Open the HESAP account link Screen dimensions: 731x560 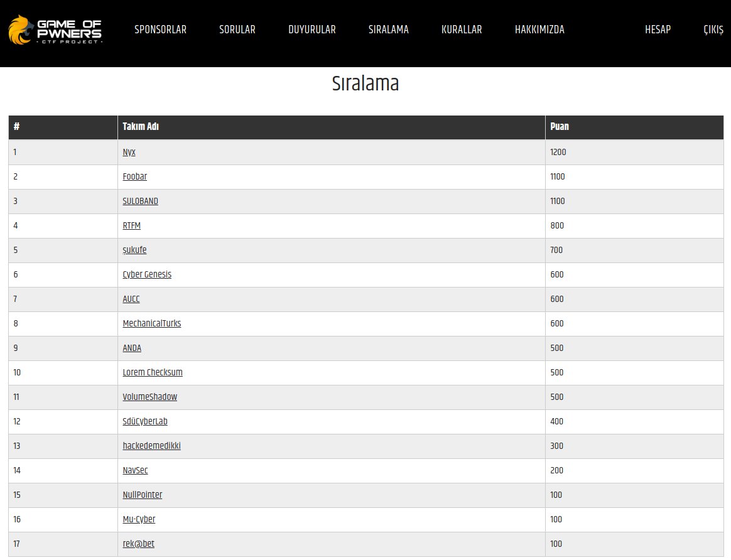tap(658, 30)
